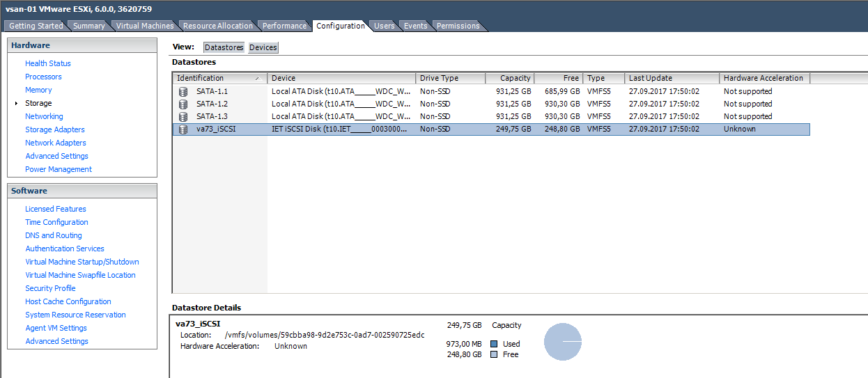Click the 249,75 GB capacity table cell
The height and width of the screenshot is (378, 868).
513,129
